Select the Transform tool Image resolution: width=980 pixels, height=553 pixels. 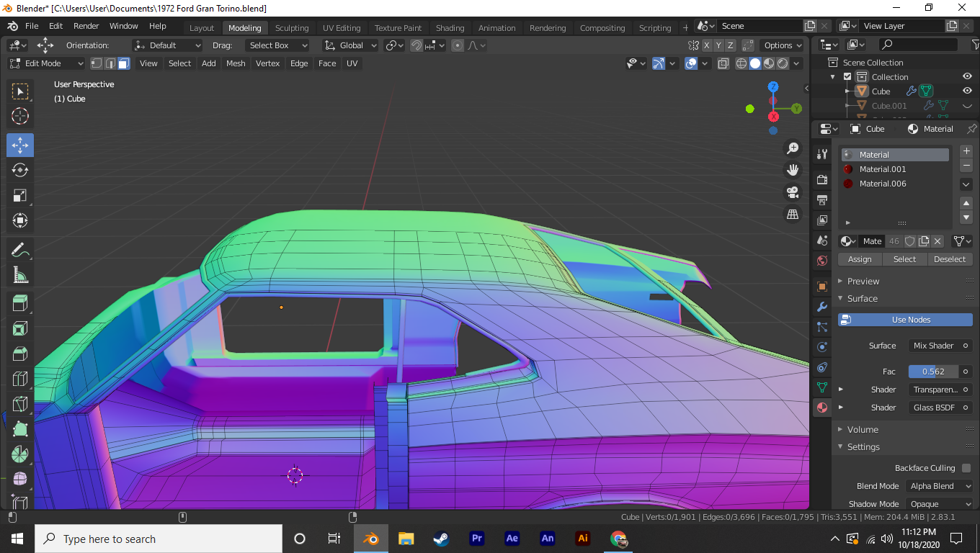tap(20, 220)
